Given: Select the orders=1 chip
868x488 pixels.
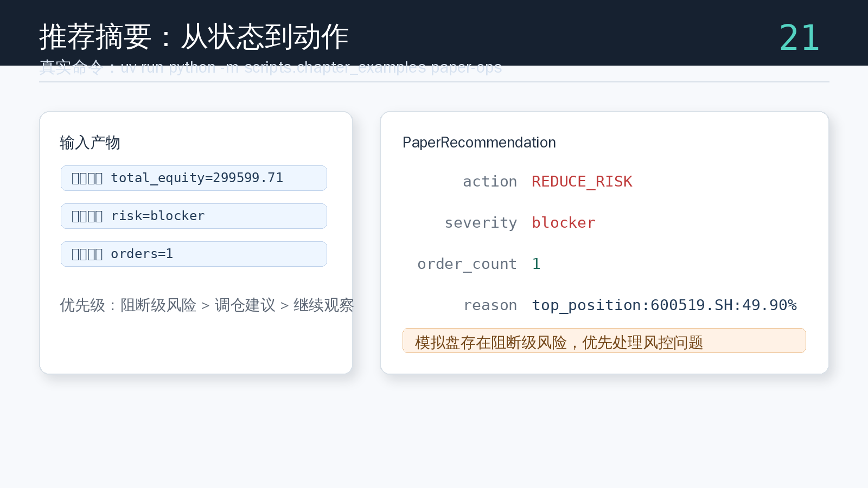Looking at the screenshot, I should (194, 254).
